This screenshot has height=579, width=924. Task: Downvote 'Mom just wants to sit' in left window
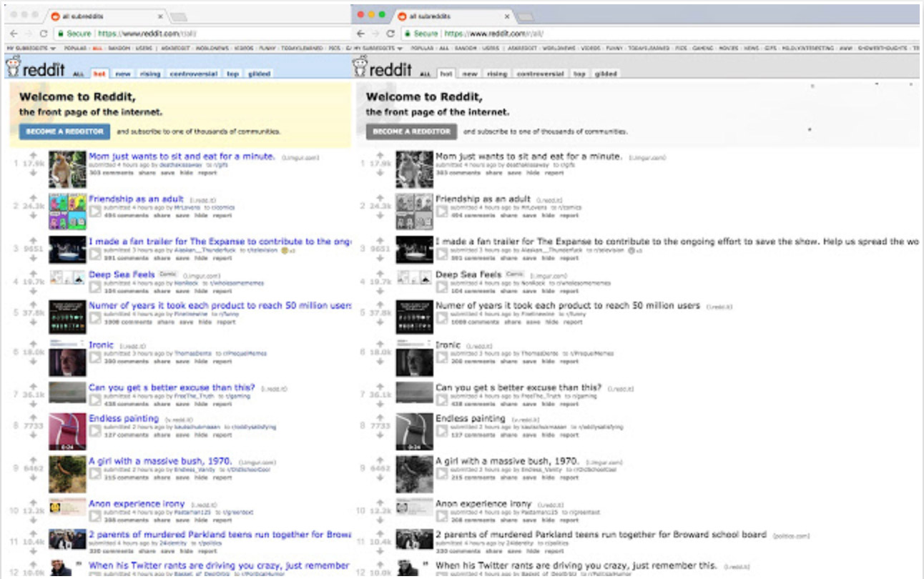(x=33, y=172)
